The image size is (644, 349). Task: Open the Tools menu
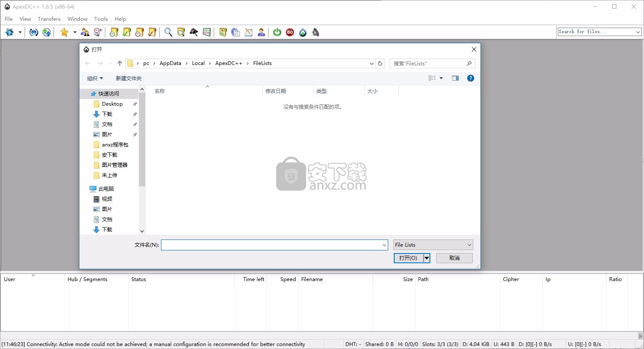click(101, 19)
